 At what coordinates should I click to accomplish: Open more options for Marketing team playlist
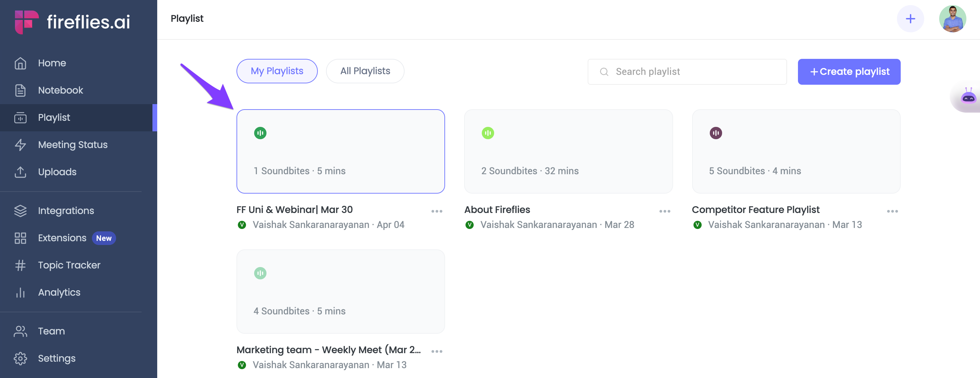(437, 351)
